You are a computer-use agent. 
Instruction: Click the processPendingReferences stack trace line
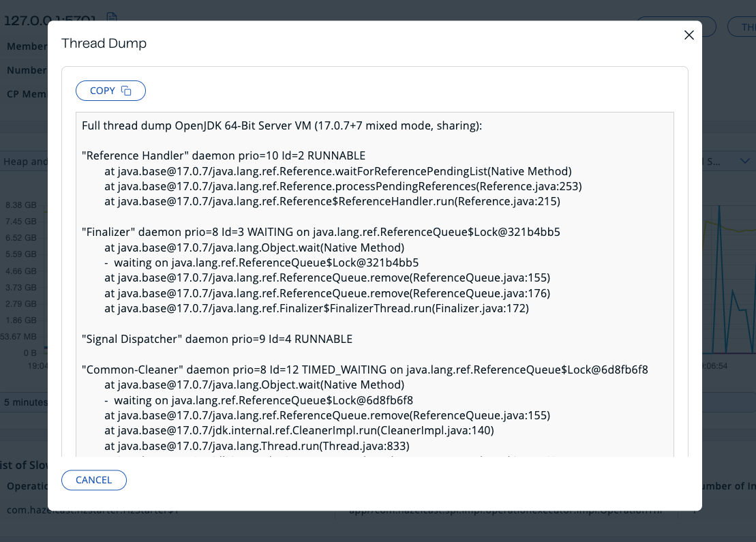(x=343, y=186)
